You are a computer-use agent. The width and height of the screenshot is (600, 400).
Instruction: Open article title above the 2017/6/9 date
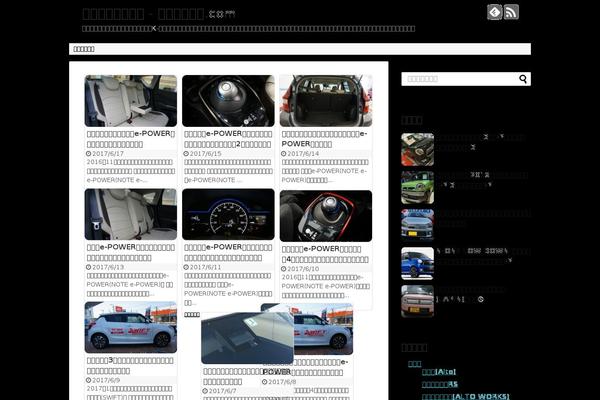(130, 366)
